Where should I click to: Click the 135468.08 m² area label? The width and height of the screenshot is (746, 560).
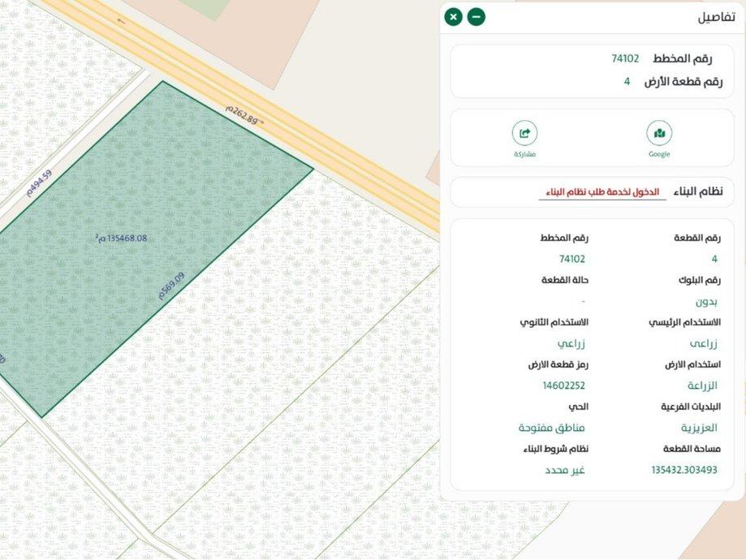[121, 239]
